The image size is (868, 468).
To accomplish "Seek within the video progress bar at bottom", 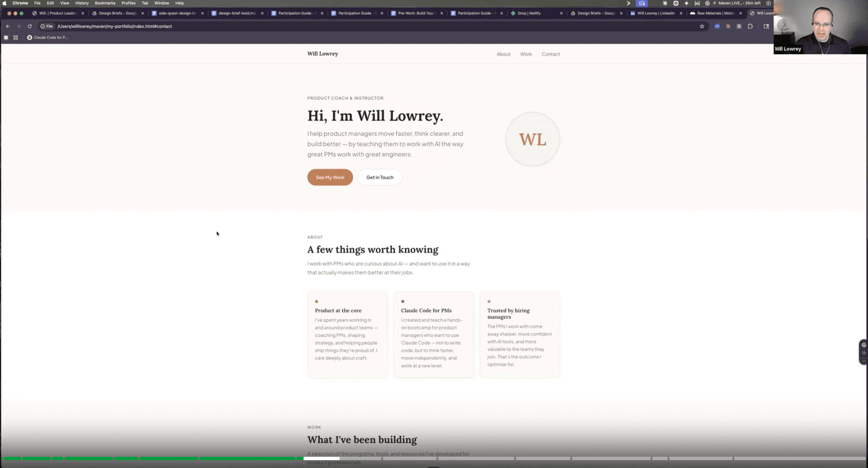I will (434, 458).
